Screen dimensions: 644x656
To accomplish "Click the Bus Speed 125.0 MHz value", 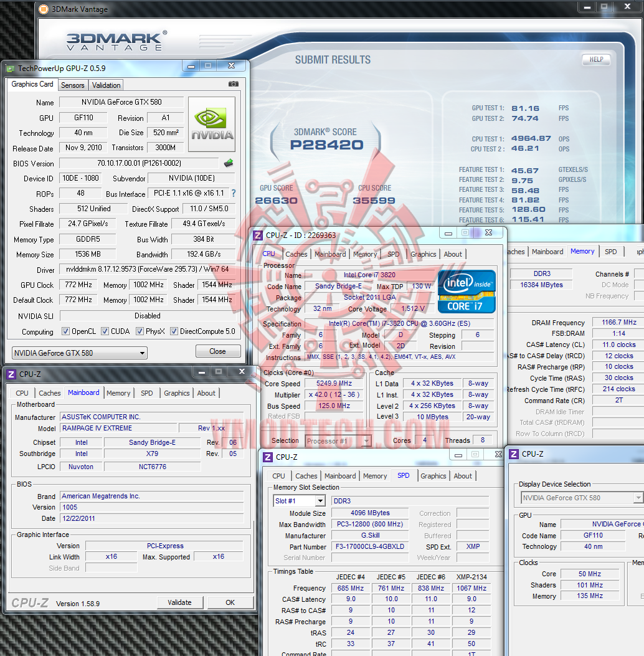I will point(334,406).
